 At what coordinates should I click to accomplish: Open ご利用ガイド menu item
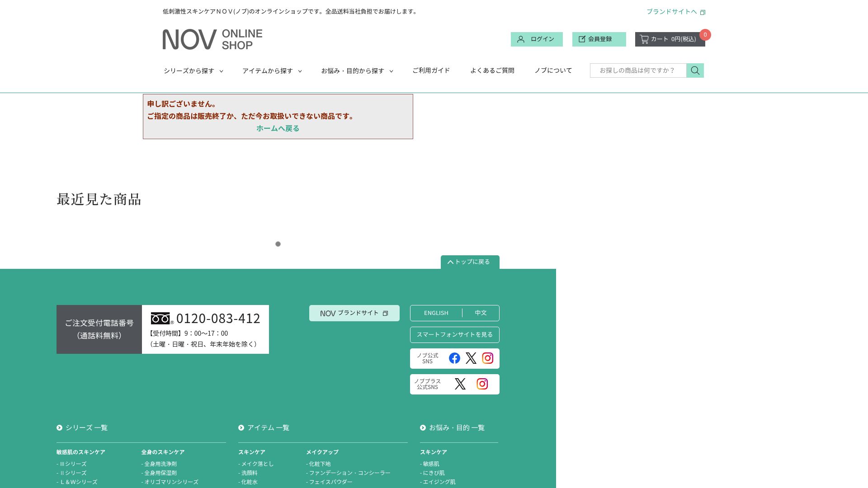(431, 70)
